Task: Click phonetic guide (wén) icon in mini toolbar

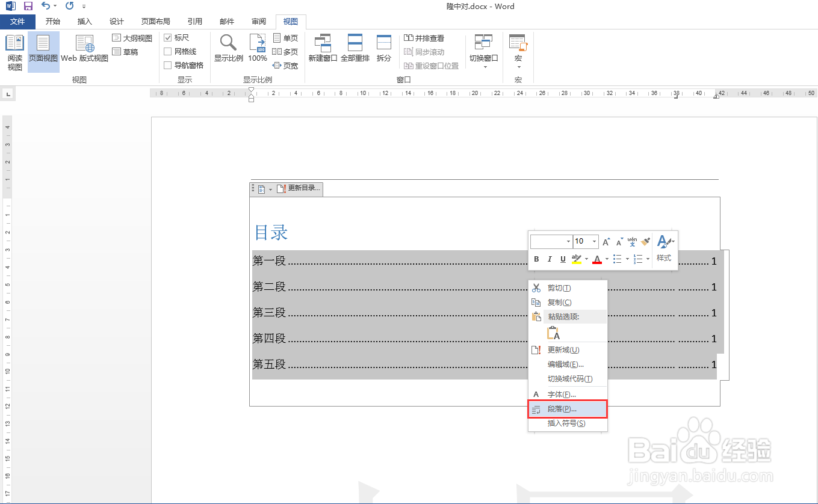Action: click(632, 242)
